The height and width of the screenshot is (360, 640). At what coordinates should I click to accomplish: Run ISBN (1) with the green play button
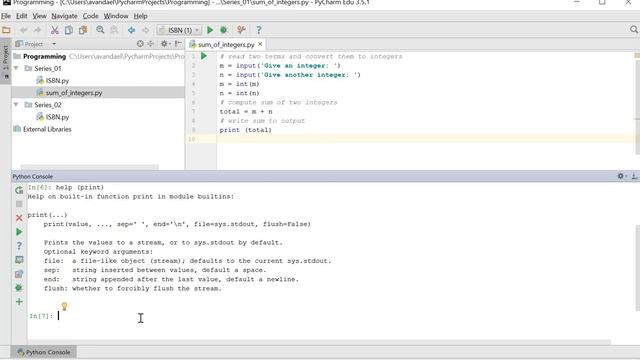pos(210,30)
